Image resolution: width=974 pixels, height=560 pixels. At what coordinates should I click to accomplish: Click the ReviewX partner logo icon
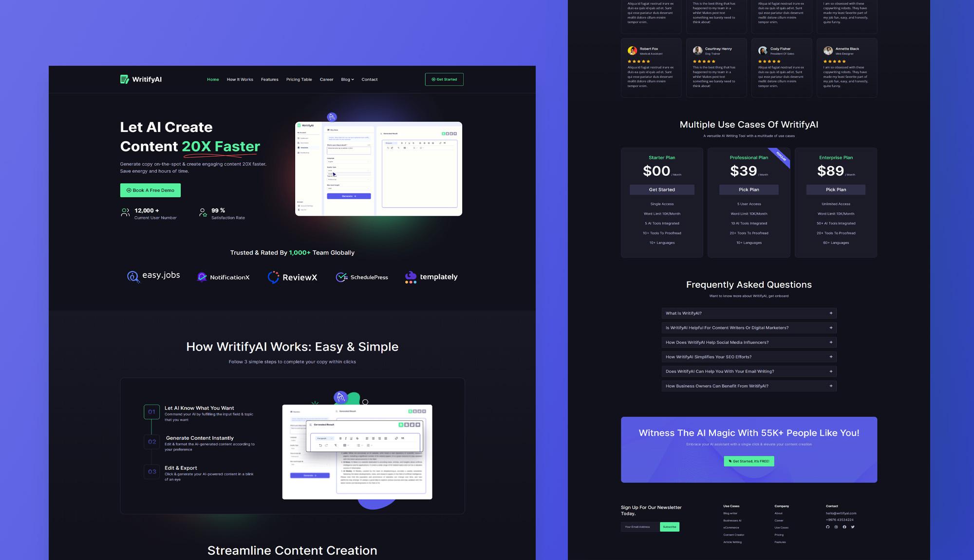(273, 276)
